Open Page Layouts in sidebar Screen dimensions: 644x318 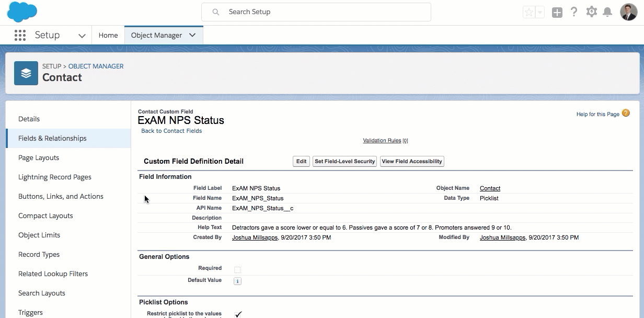coord(68,158)
